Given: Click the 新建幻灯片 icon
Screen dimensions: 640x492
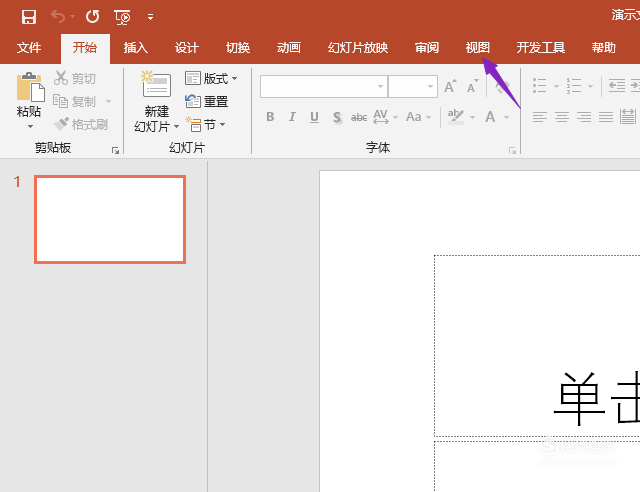Looking at the screenshot, I should pos(156,85).
